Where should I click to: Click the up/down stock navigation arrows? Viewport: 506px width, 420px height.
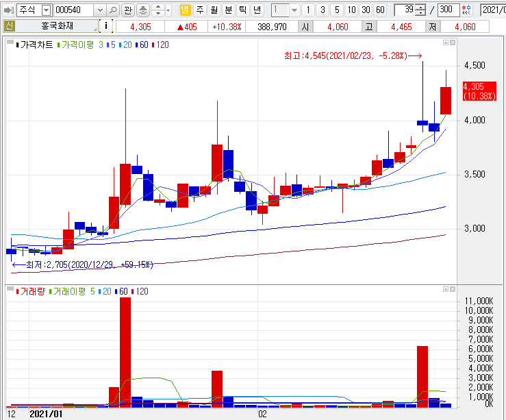(157, 10)
